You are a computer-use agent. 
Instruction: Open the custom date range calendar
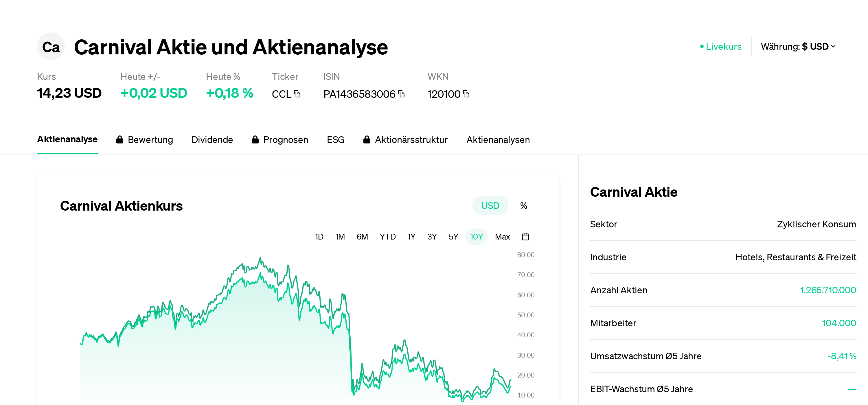(x=525, y=237)
